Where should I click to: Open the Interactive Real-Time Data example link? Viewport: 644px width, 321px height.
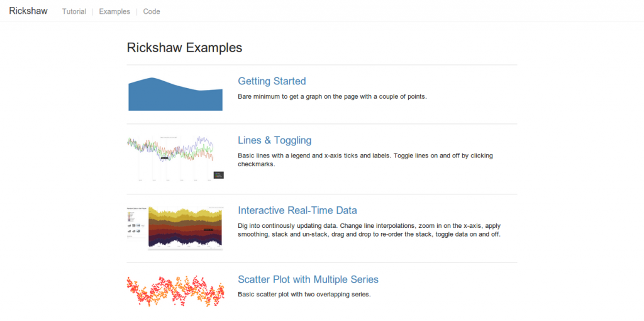[x=297, y=210]
